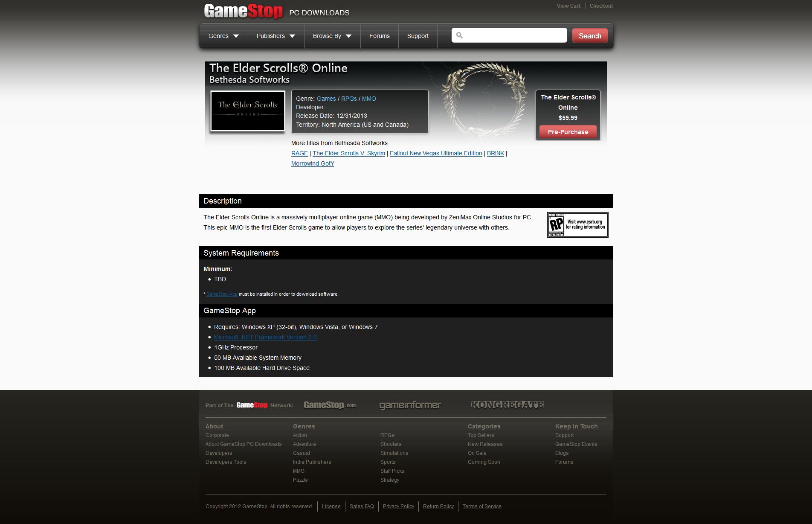Open the Support nav item

418,36
